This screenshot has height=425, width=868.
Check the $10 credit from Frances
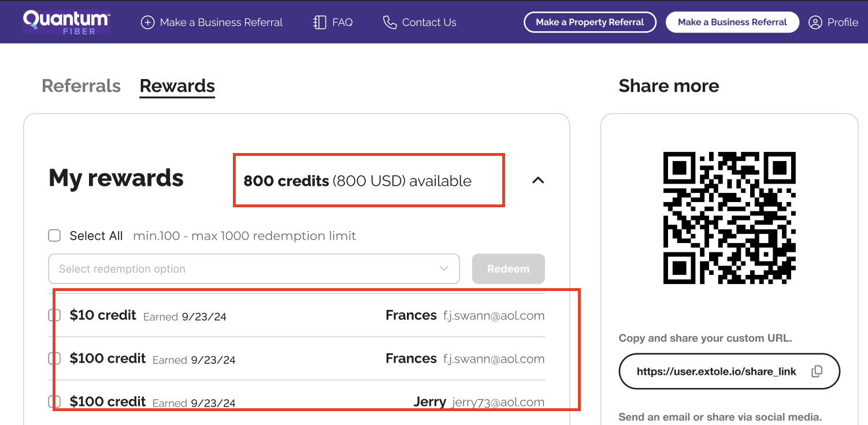54,315
